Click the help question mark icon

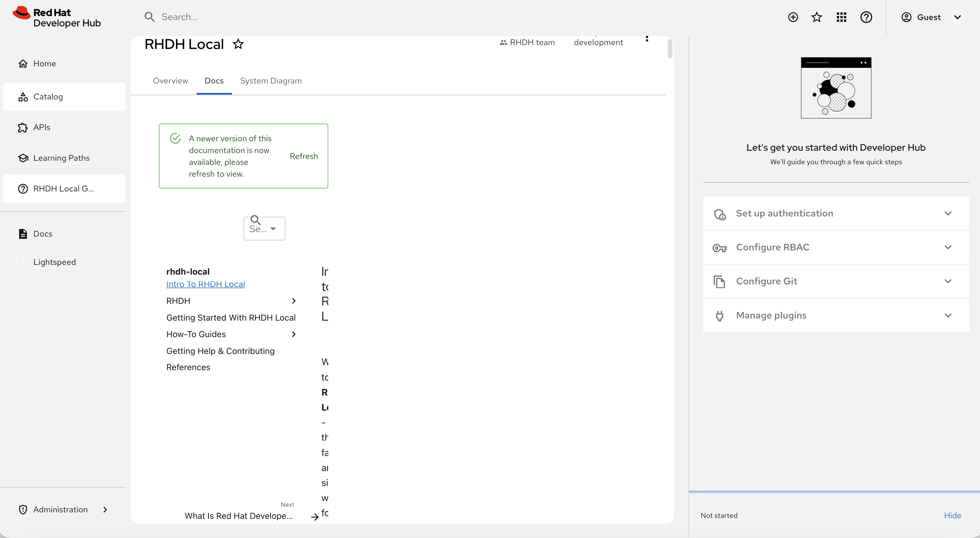866,17
